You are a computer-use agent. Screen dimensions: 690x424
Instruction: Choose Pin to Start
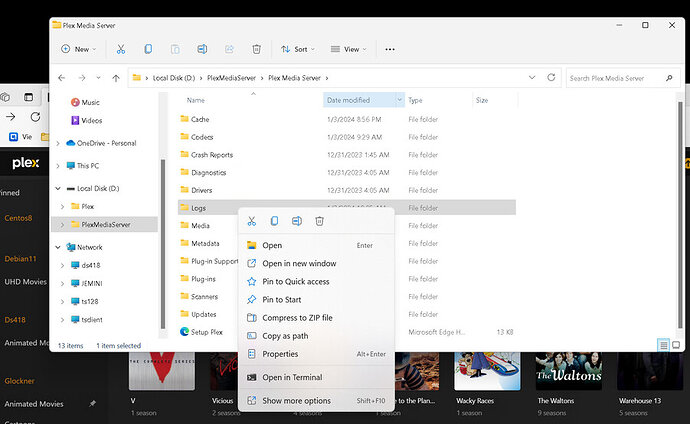(316, 300)
